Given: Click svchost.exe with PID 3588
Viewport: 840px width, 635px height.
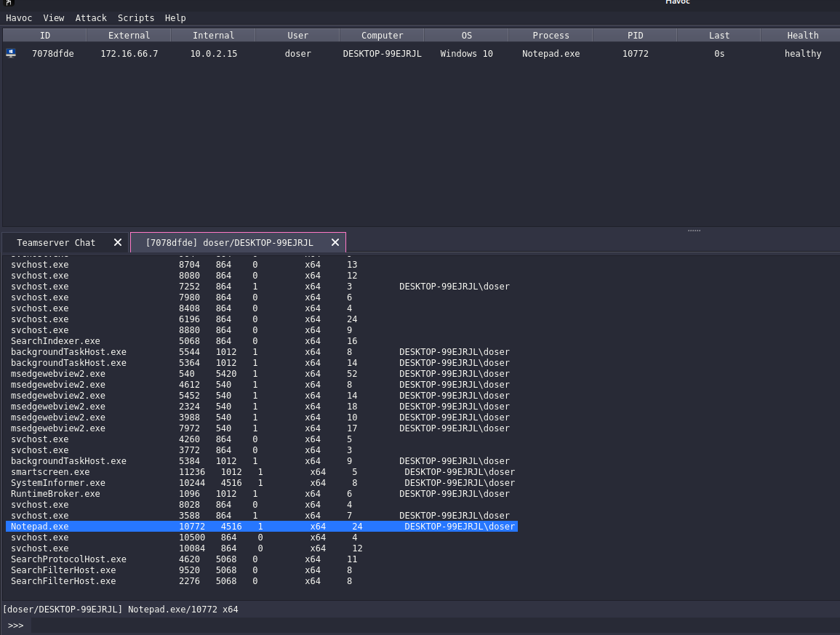Looking at the screenshot, I should tap(40, 516).
